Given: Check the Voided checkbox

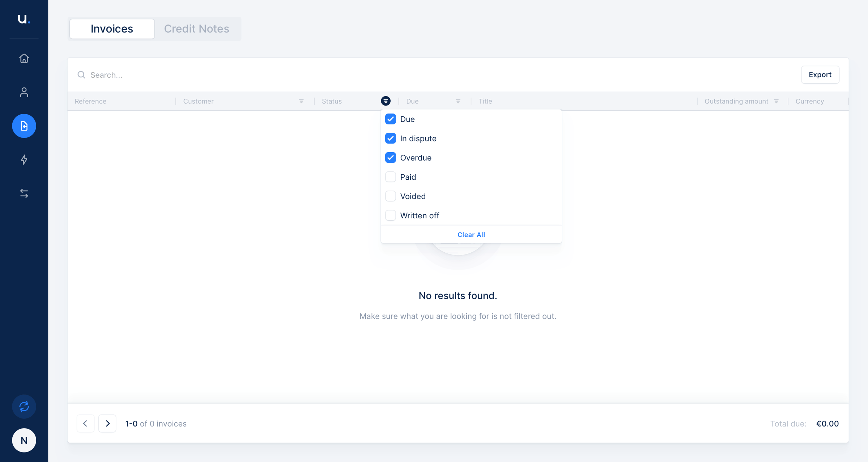Looking at the screenshot, I should (x=391, y=196).
